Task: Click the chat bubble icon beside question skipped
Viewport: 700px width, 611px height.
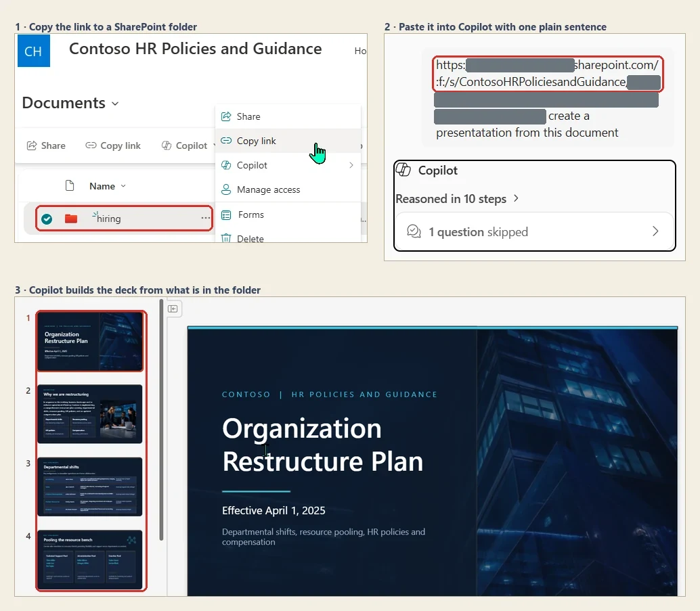Action: point(414,231)
